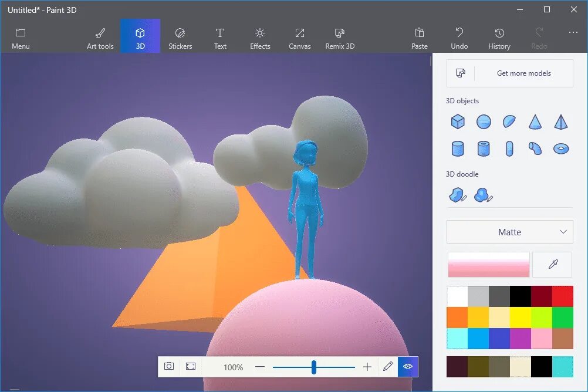The image size is (588, 392).
Task: Pick the olive recent color swatch
Action: [x=478, y=367]
